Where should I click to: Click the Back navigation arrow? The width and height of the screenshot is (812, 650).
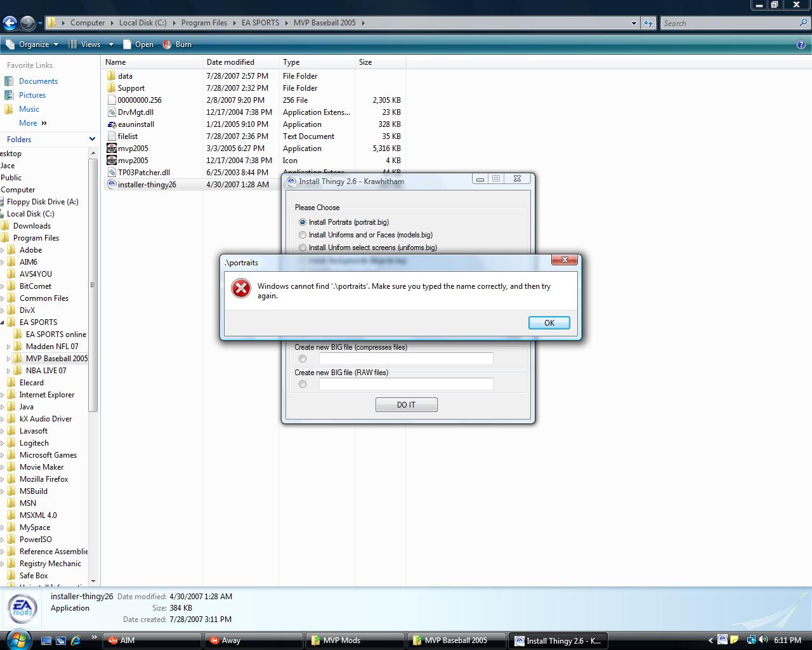pyautogui.click(x=10, y=23)
